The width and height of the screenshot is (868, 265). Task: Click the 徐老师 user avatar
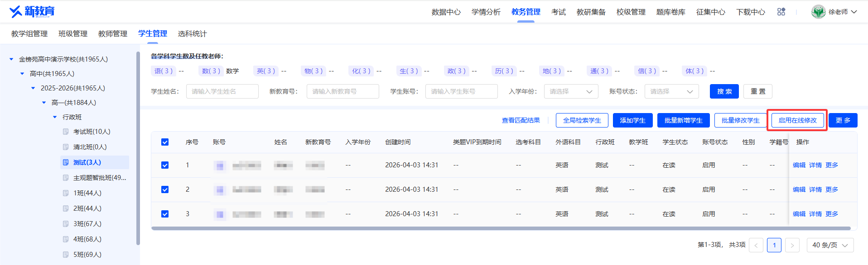818,12
